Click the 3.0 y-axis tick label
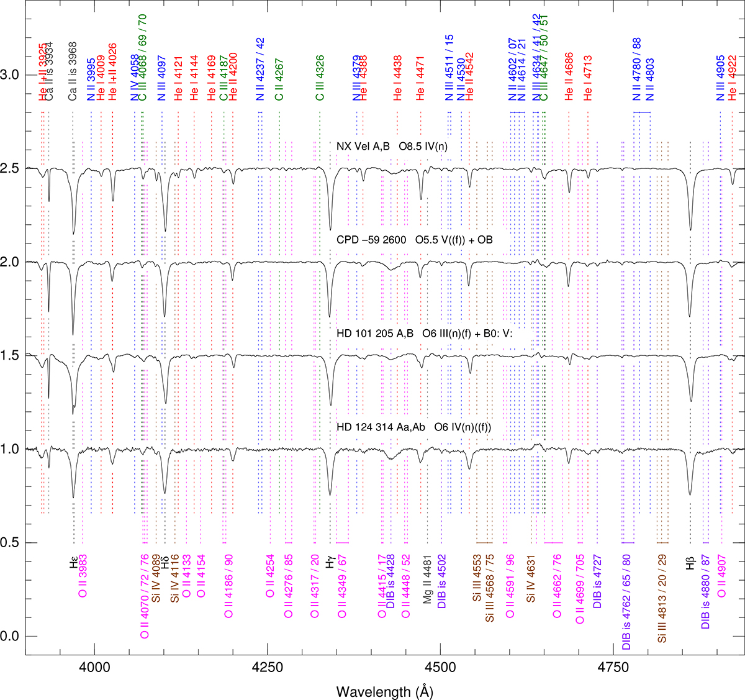The width and height of the screenshot is (745, 700). coord(12,75)
